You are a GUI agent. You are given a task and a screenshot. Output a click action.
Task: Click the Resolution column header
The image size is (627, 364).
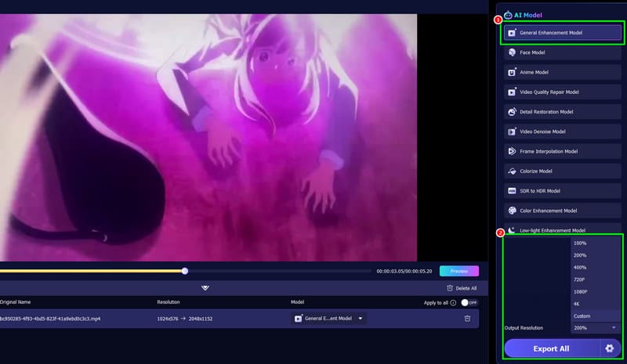[169, 302]
